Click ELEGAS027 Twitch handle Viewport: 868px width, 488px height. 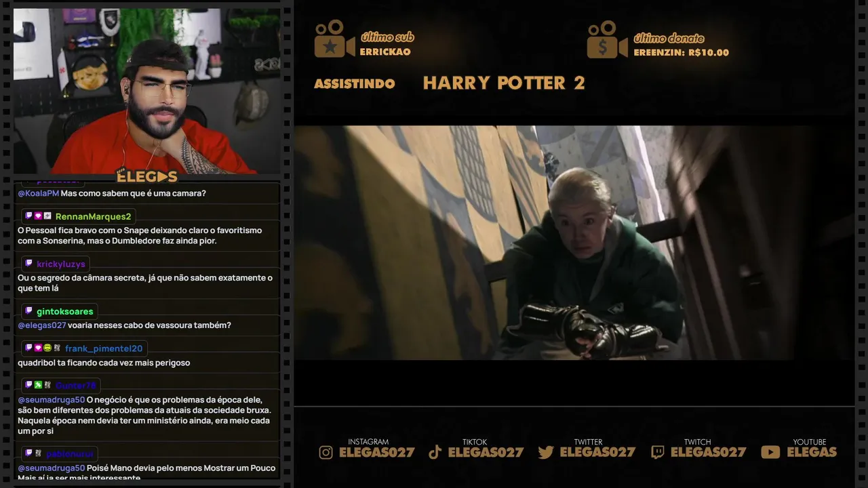[x=709, y=452]
